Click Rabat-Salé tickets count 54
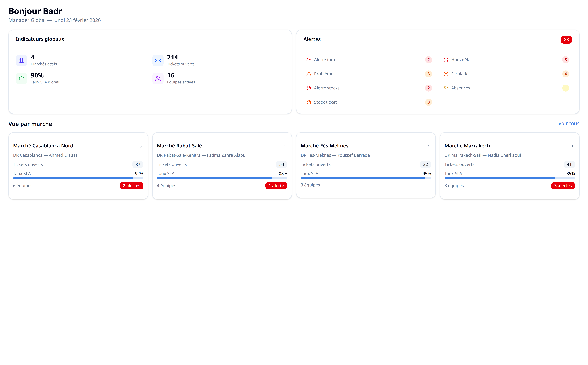The image size is (588, 365). point(282,165)
